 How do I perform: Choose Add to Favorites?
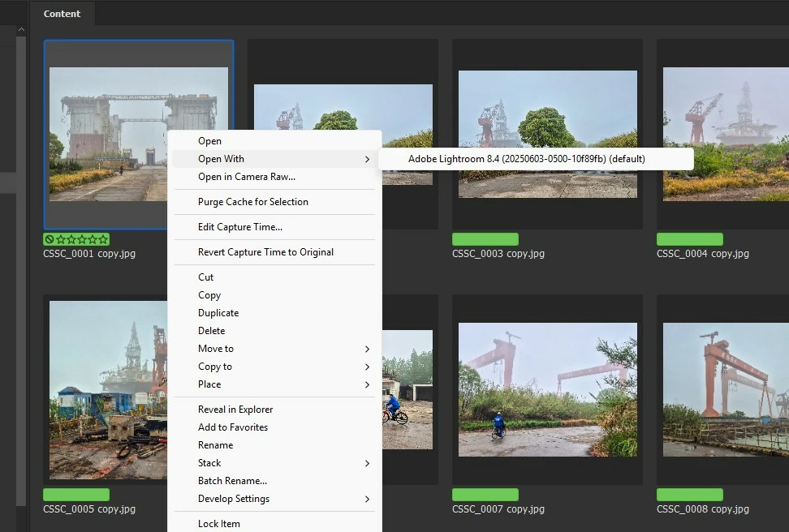tap(274, 427)
